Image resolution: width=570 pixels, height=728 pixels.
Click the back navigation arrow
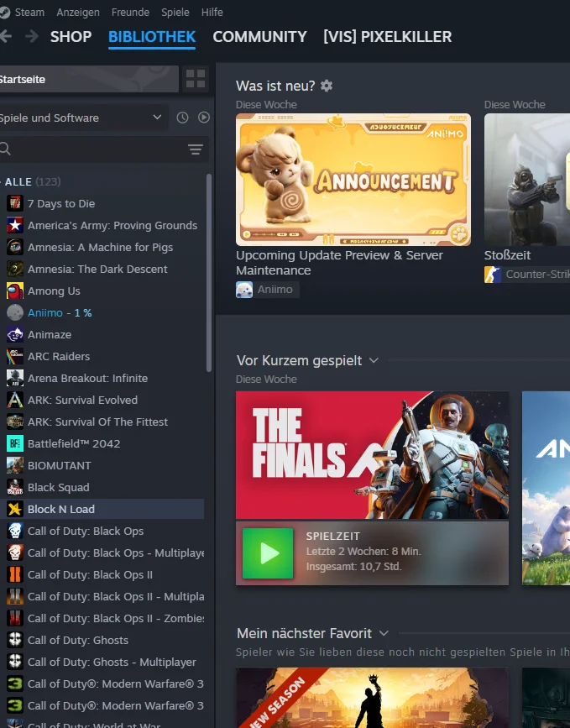pyautogui.click(x=6, y=36)
